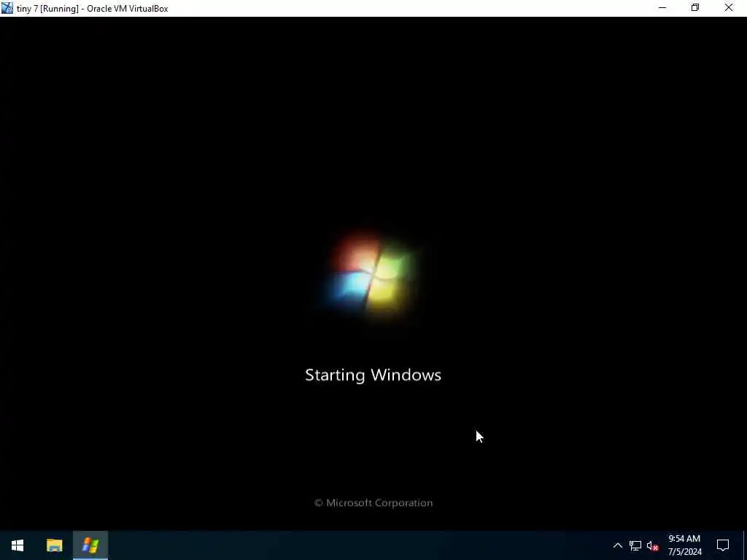This screenshot has height=560, width=747.
Task: Open File Explorer from the taskbar
Action: (x=54, y=545)
